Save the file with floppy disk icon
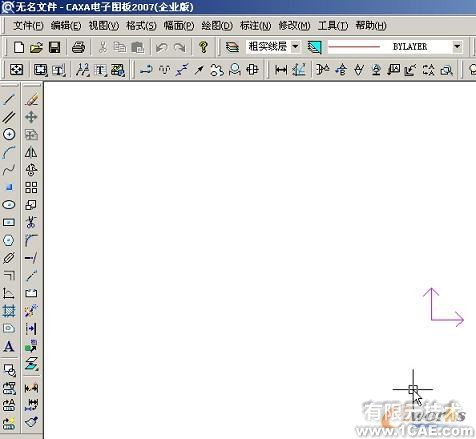This screenshot has width=476, height=439. (x=55, y=47)
